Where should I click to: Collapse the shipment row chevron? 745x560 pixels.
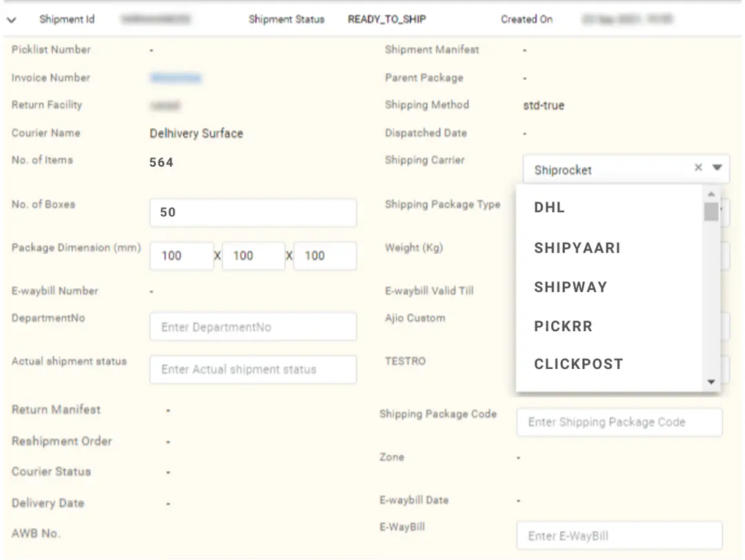[x=12, y=20]
